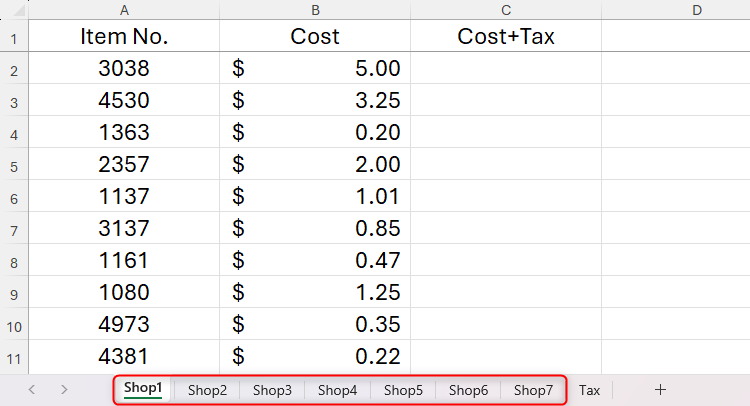
Task: Select the Cost+Tax header cell
Action: (x=506, y=37)
